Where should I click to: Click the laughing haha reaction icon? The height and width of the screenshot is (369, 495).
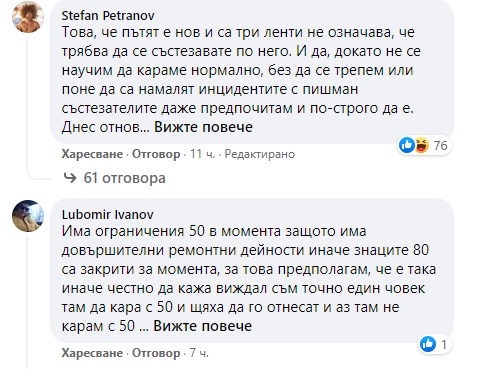pos(421,145)
